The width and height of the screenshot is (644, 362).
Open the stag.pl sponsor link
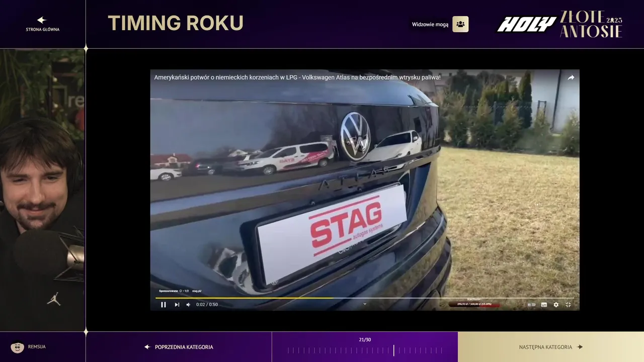[x=197, y=291]
